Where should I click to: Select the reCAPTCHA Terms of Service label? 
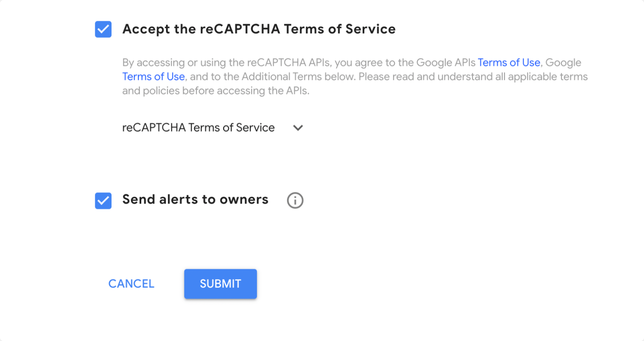tap(198, 128)
